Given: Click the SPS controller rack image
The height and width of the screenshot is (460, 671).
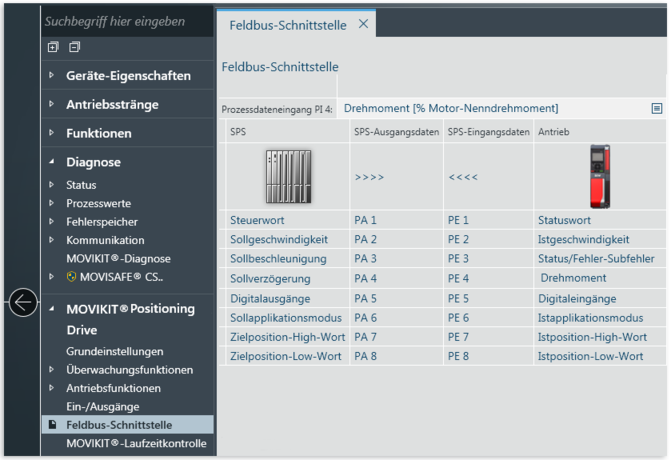Looking at the screenshot, I should pos(288,176).
